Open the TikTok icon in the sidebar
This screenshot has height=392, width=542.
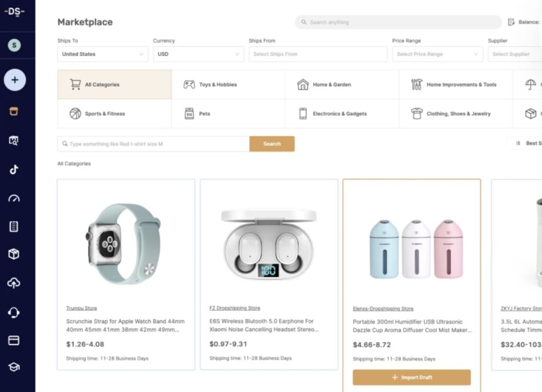(x=14, y=169)
